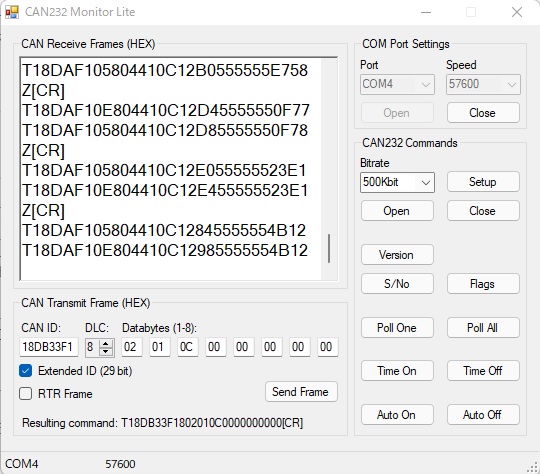
Task: Minimize the CAN232 Monitor Lite window
Action: click(x=426, y=12)
